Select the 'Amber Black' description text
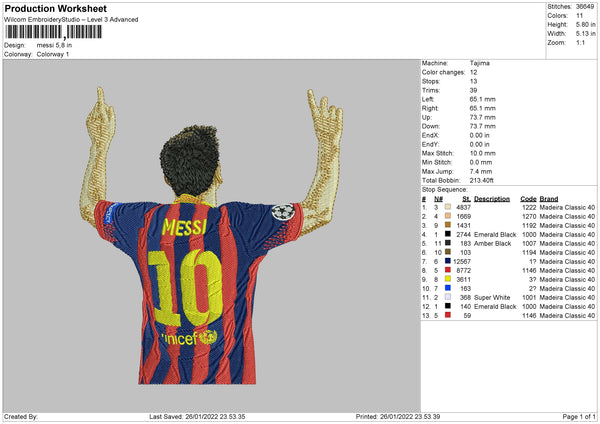Viewport: 600px width, 424px height. [492, 243]
